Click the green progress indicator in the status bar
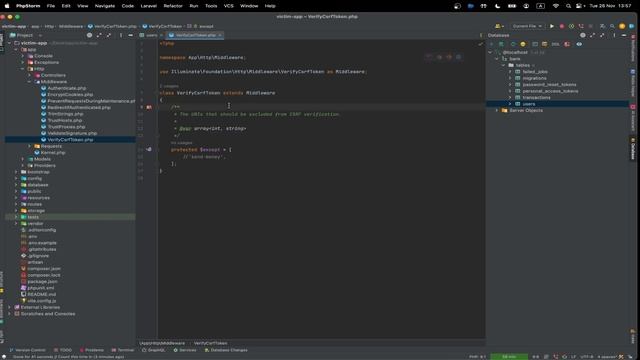The width and height of the screenshot is (640, 360). coord(509,356)
